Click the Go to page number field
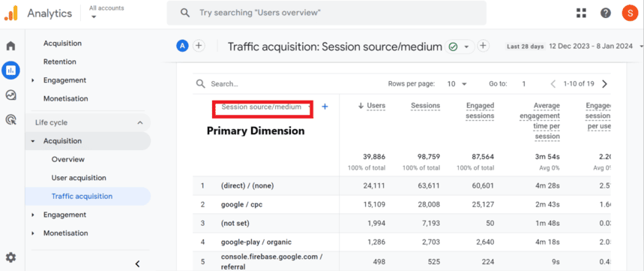Screen dimensions: 644x271 (523, 84)
